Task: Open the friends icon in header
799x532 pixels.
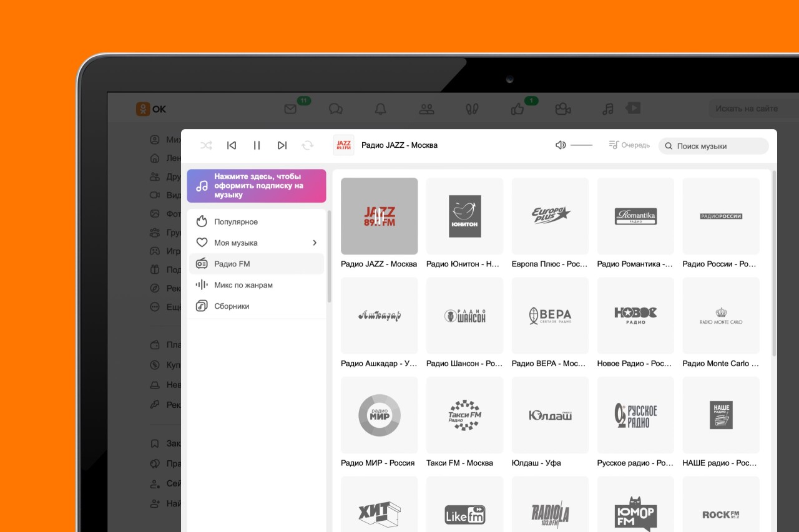Action: coord(427,109)
